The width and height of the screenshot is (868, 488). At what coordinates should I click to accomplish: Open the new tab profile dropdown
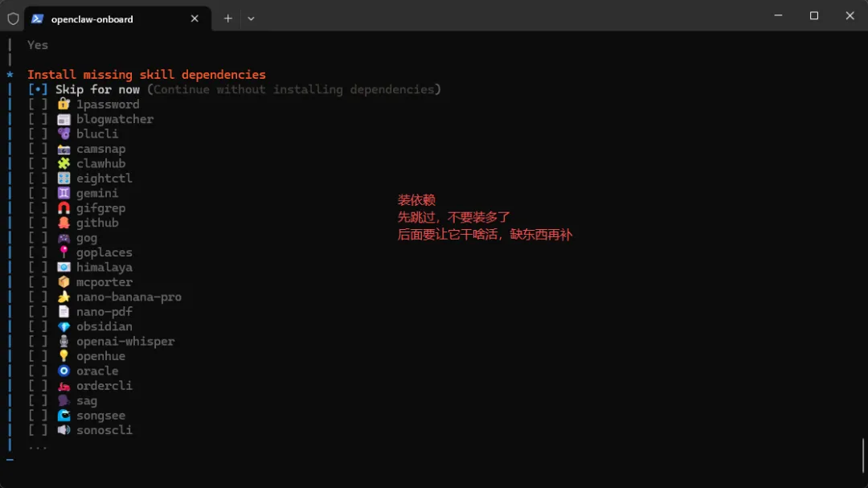251,18
